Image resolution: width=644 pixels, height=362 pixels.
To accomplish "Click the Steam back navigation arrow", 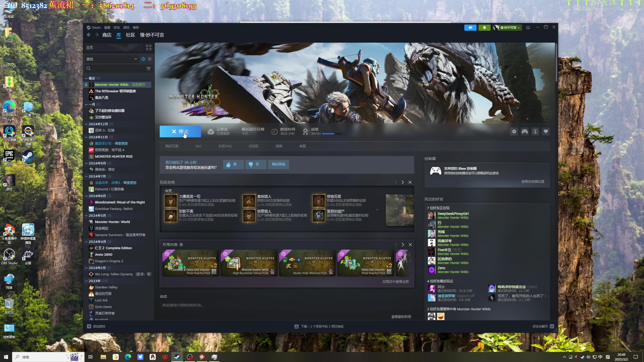I will click(89, 35).
